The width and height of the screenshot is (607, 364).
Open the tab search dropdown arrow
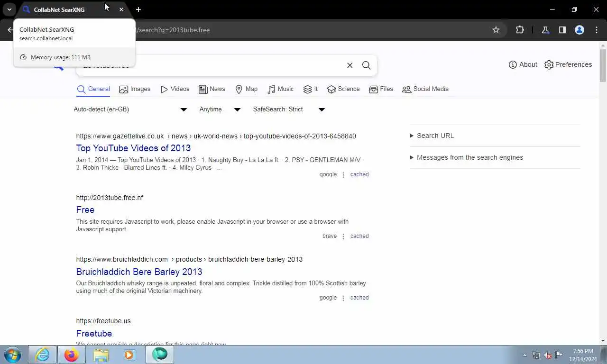pyautogui.click(x=9, y=9)
